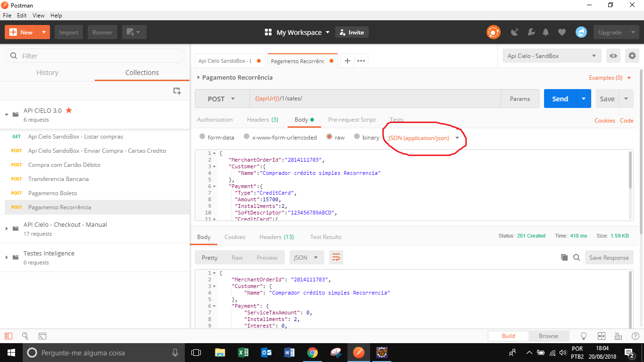This screenshot has width=644, height=362.
Task: Expand the API Cielo - Checkout - Manual collection
Action: coord(7,229)
